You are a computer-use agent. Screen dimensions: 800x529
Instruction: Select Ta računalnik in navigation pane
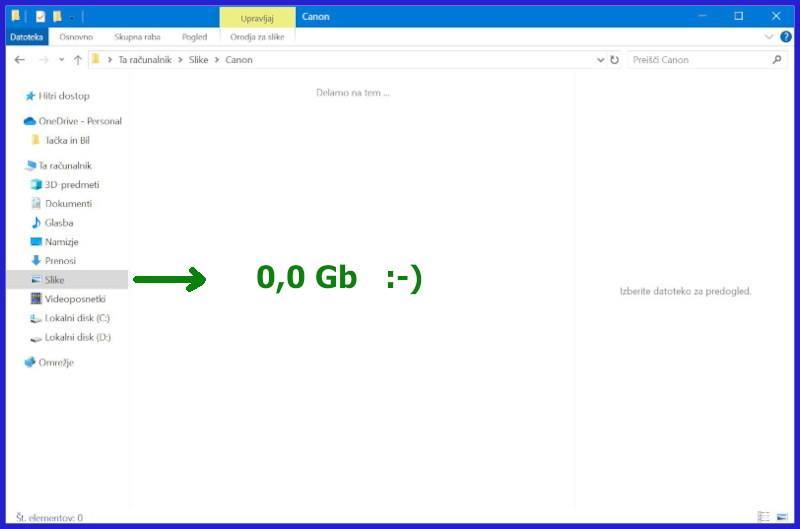[x=65, y=166]
